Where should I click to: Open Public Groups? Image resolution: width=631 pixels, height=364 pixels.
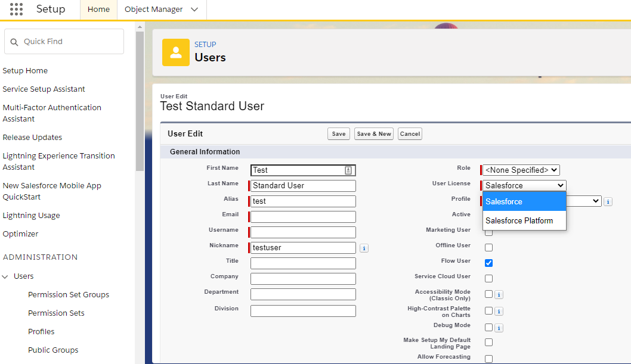point(53,350)
